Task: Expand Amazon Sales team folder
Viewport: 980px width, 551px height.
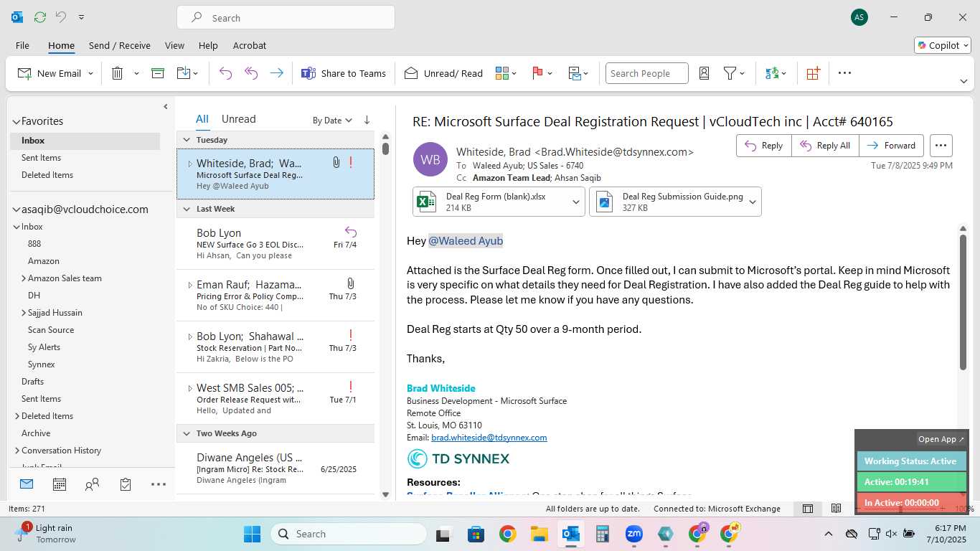Action: [x=24, y=278]
